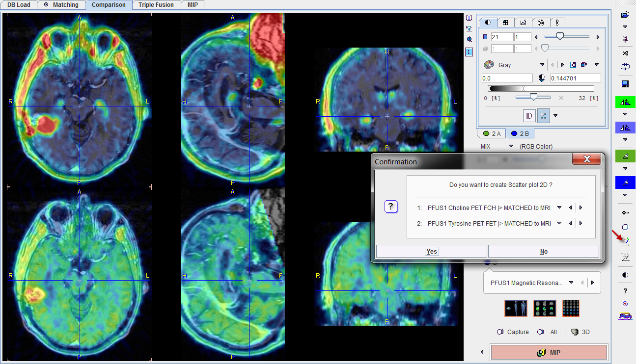The width and height of the screenshot is (636, 364).
Task: Select the 2 B image tab
Action: (520, 133)
